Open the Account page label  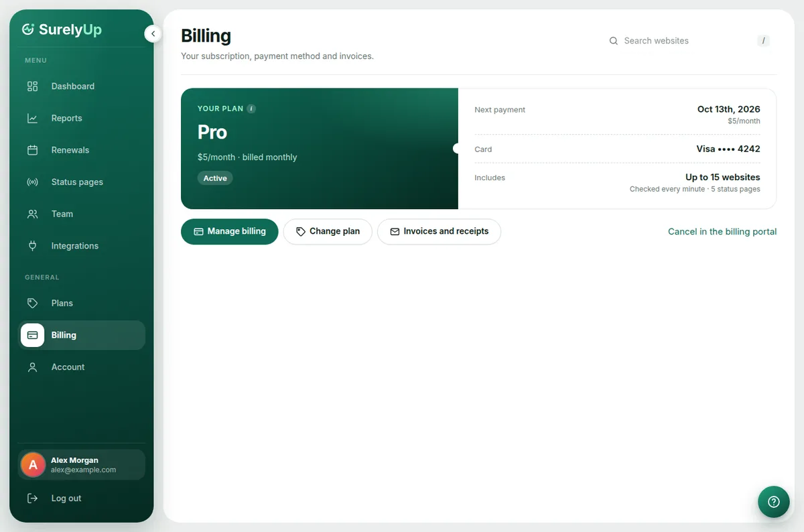pos(68,367)
